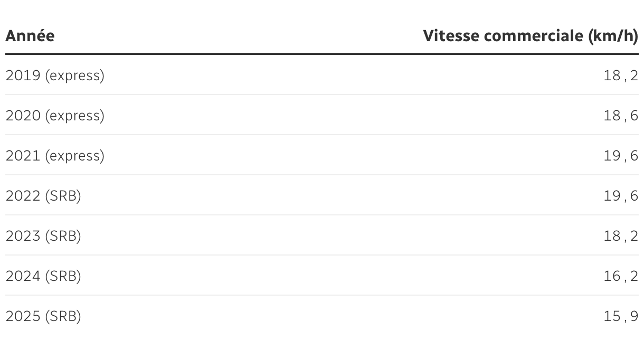Image resolution: width=644 pixels, height=340 pixels.
Task: Click the Année column header
Action: click(x=30, y=36)
